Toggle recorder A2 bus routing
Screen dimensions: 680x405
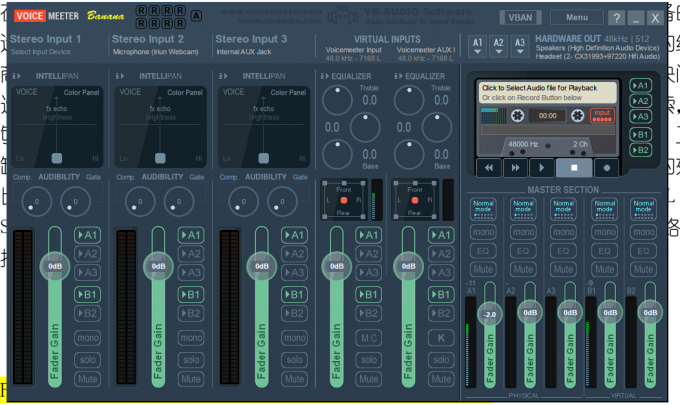click(x=641, y=101)
